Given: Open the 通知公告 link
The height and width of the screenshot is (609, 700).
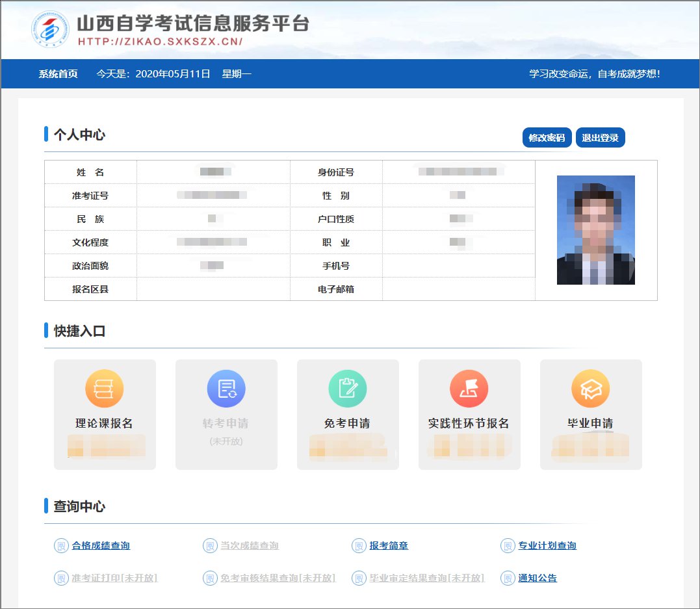Looking at the screenshot, I should pyautogui.click(x=538, y=578).
